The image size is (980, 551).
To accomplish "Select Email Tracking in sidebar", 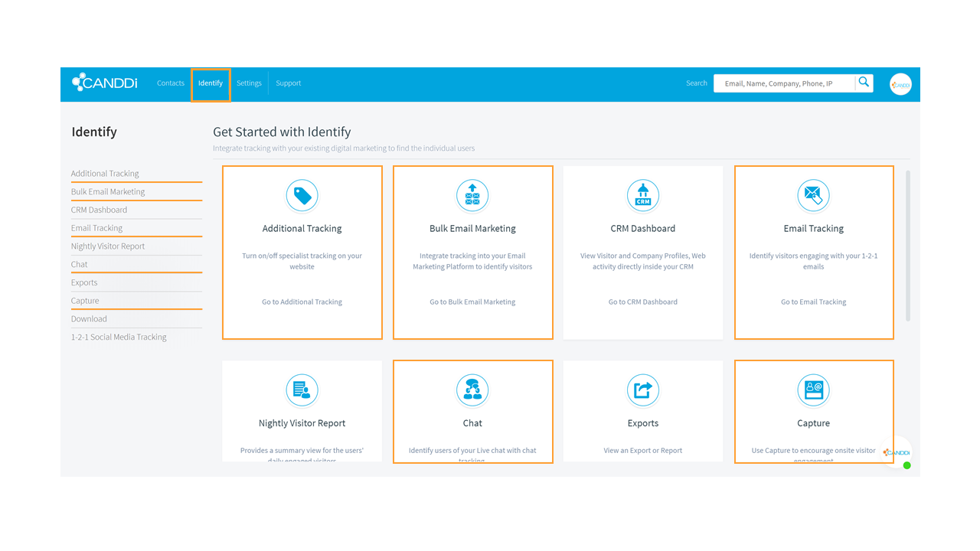I will 96,228.
